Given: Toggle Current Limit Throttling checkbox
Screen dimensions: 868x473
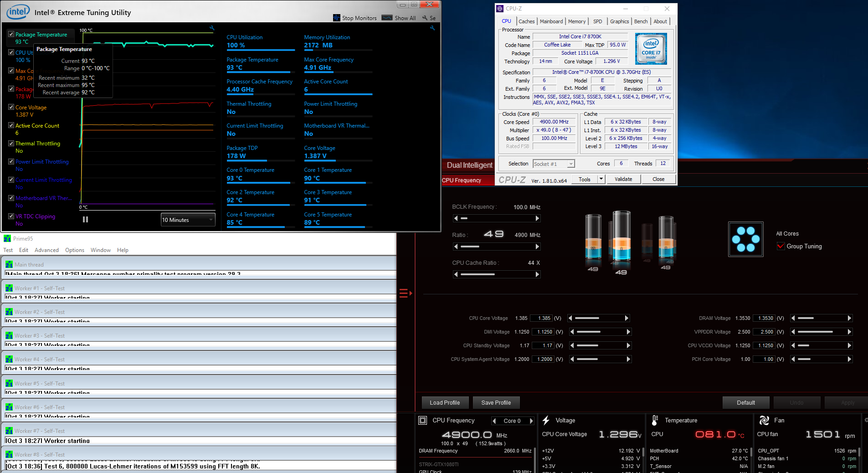Looking at the screenshot, I should [x=11, y=180].
